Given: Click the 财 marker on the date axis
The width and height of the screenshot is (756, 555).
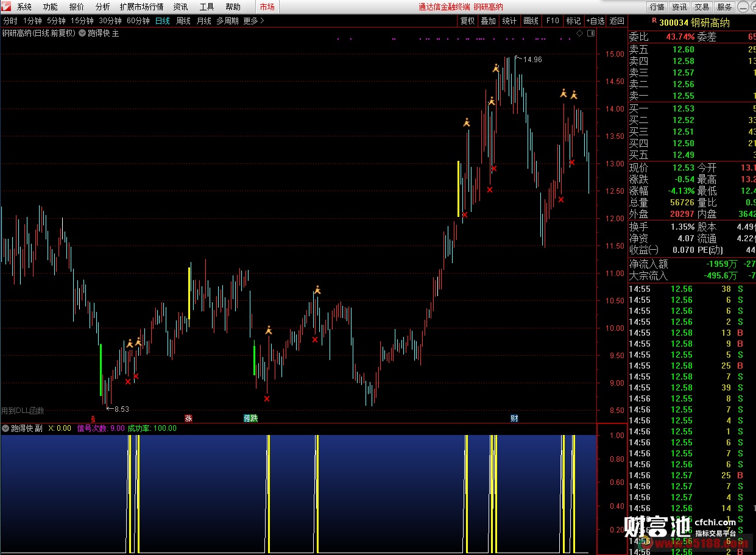Looking at the screenshot, I should tap(514, 419).
